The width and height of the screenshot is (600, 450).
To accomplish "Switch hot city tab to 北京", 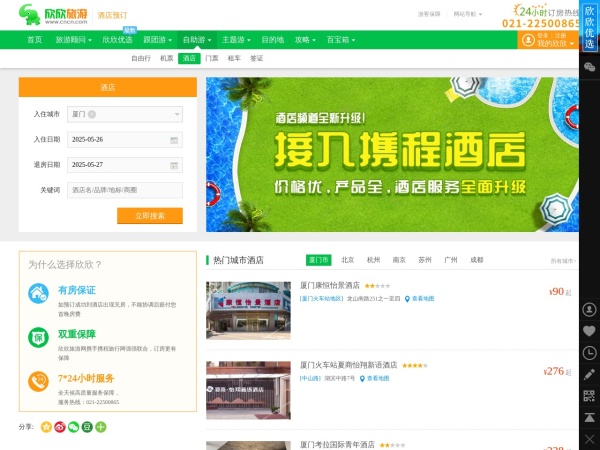I will 347,260.
